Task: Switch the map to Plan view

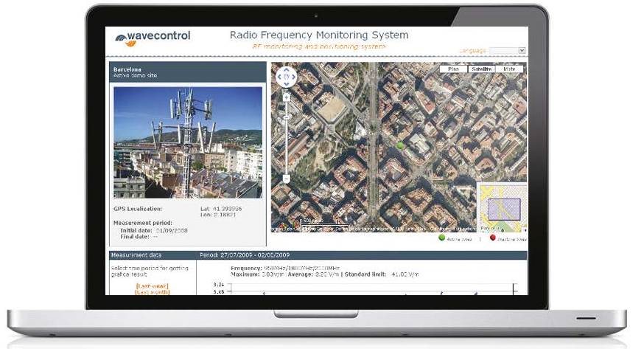Action: point(453,69)
